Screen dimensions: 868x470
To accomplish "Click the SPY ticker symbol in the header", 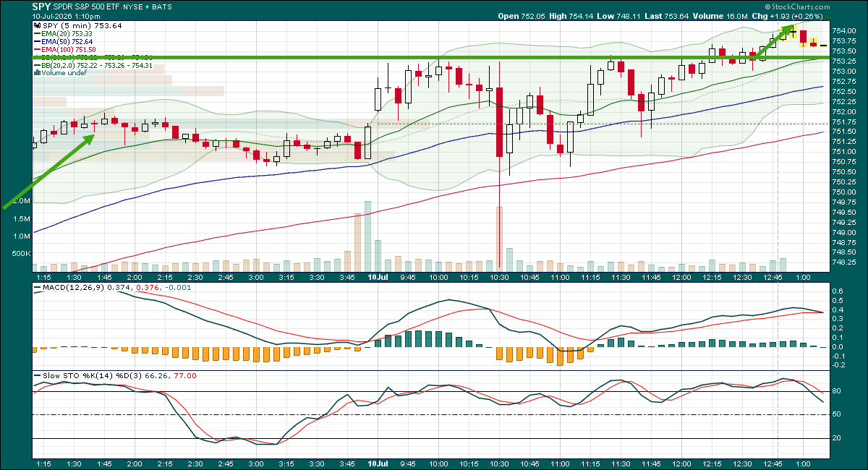I will 41,6.
